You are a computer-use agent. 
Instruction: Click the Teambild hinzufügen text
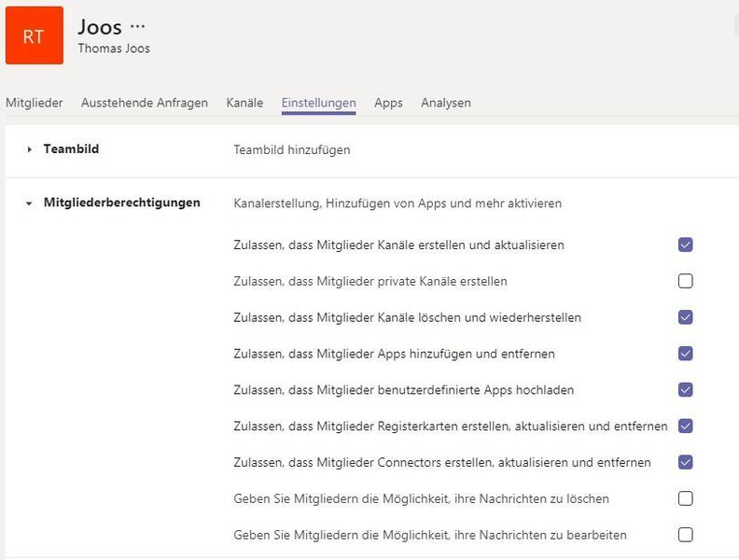point(292,150)
